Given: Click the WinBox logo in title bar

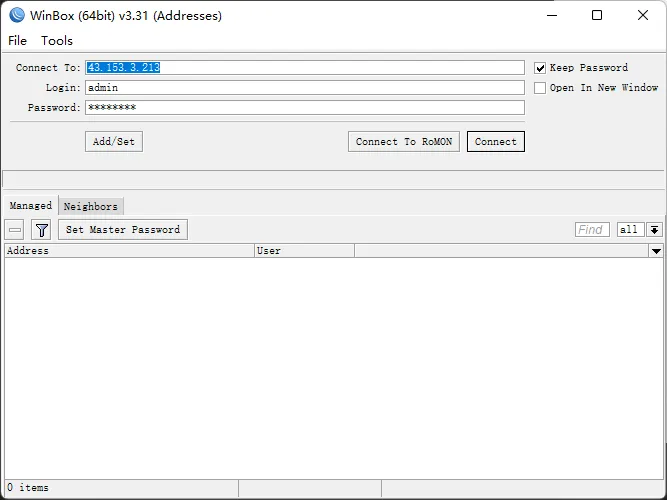Looking at the screenshot, I should [x=16, y=15].
